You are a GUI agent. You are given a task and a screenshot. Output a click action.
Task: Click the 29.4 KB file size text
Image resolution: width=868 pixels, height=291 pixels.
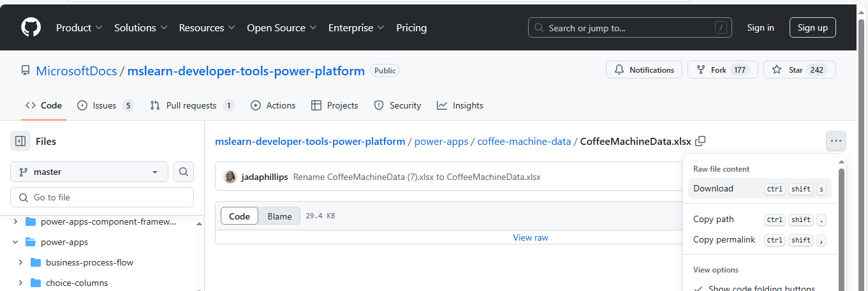point(320,216)
